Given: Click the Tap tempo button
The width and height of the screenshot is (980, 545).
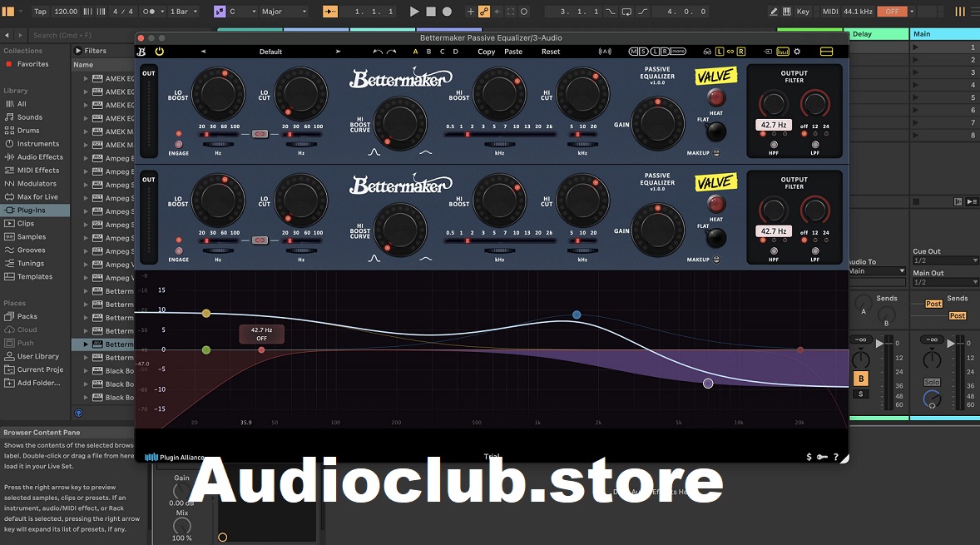Looking at the screenshot, I should [40, 12].
